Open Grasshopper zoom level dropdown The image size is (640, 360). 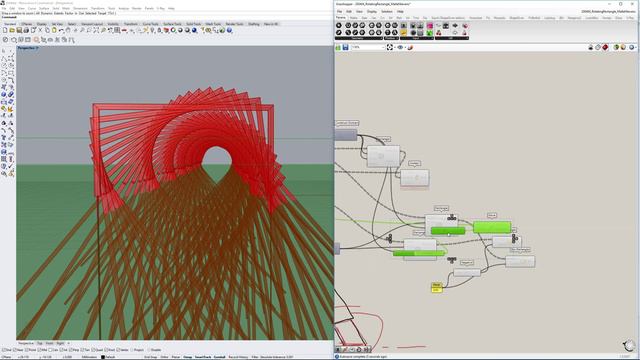pos(382,47)
